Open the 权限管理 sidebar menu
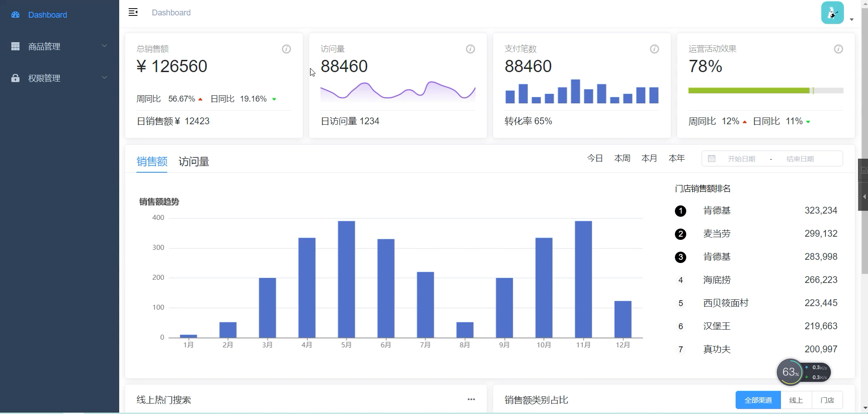The image size is (868, 414). tap(59, 78)
